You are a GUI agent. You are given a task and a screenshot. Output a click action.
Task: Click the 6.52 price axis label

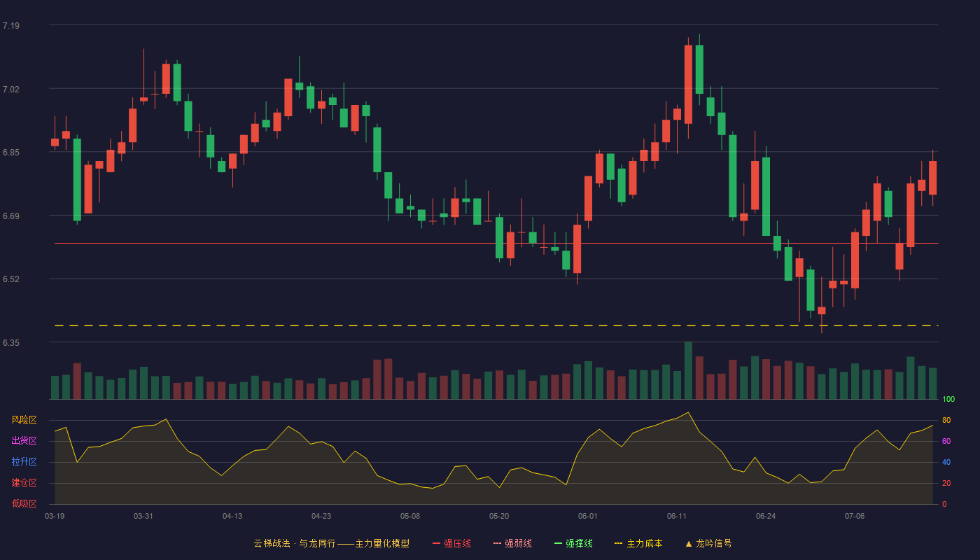[11, 279]
